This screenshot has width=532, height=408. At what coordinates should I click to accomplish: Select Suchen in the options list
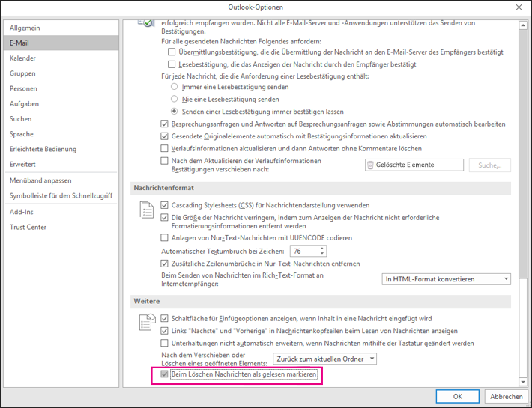point(61,118)
